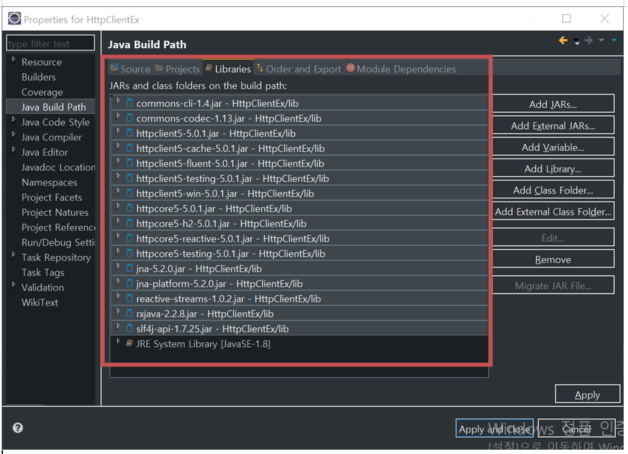Image resolution: width=628 pixels, height=454 pixels.
Task: Expand the Java Compiler category
Action: click(14, 135)
